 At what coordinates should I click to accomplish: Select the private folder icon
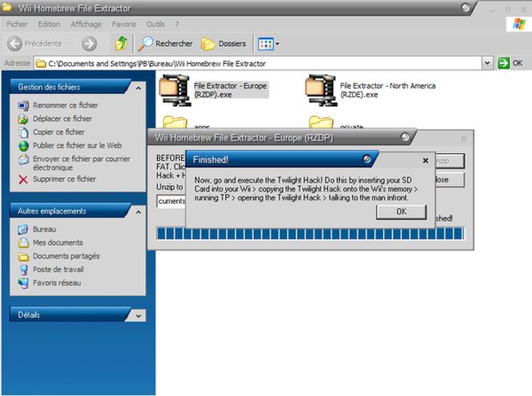tap(321, 123)
